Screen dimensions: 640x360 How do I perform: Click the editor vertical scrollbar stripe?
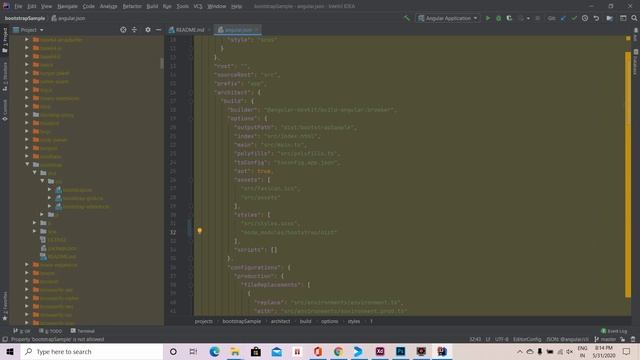pos(628,175)
